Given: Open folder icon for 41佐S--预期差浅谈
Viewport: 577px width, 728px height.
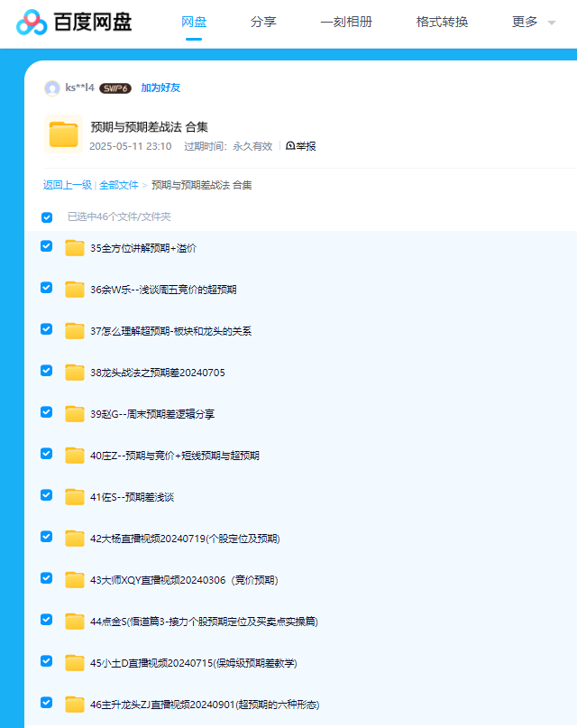Looking at the screenshot, I should click(75, 497).
